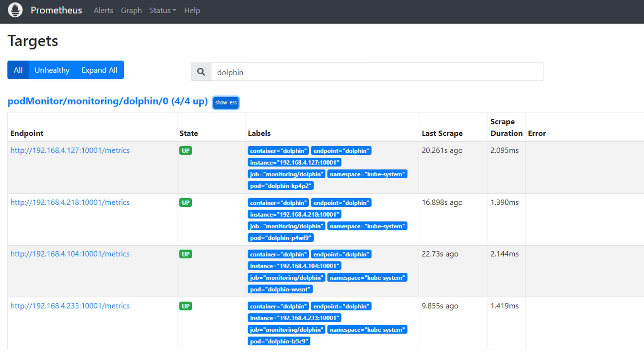Click podMonitor/monitoring/dolphin/0 group heading
The image size is (644, 352).
point(108,101)
